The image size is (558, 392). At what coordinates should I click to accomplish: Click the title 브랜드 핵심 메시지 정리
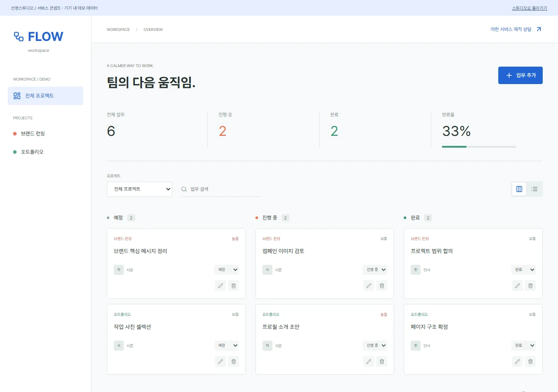140,251
